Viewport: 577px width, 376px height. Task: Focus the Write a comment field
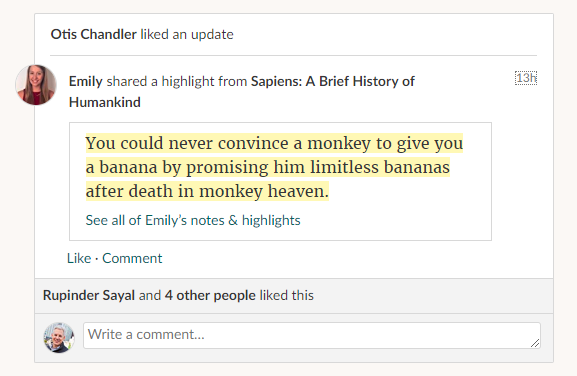(312, 335)
